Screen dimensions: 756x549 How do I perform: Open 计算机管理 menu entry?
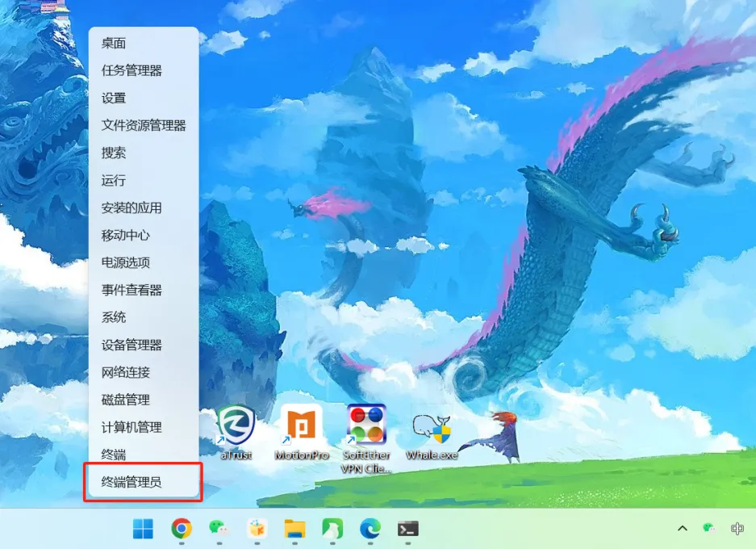point(144,427)
